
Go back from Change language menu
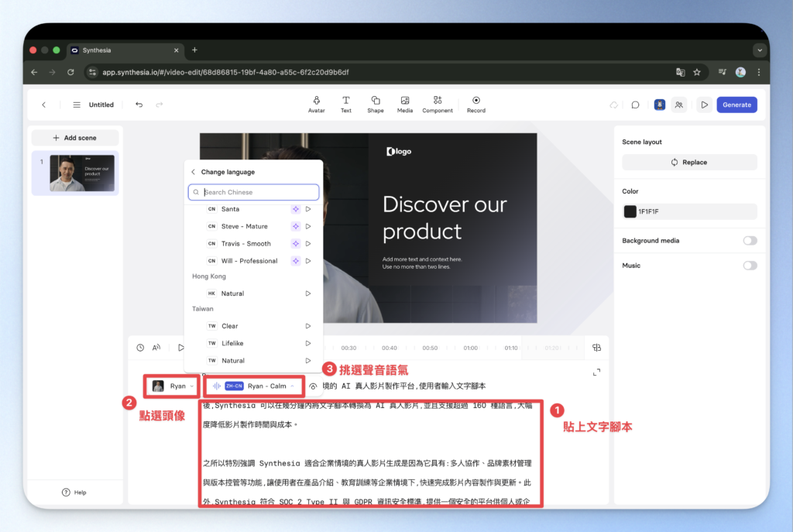[194, 172]
